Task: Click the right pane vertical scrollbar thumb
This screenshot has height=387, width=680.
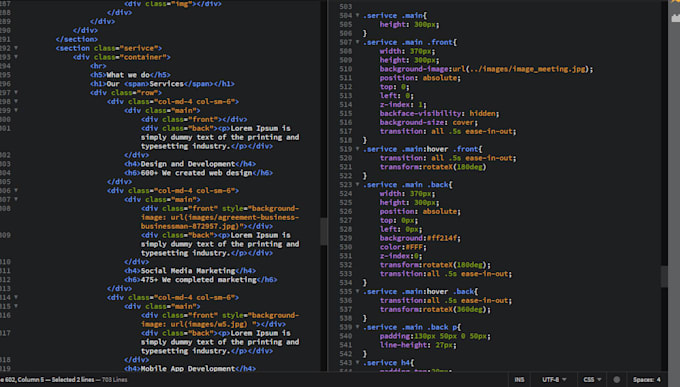Action: (x=664, y=276)
